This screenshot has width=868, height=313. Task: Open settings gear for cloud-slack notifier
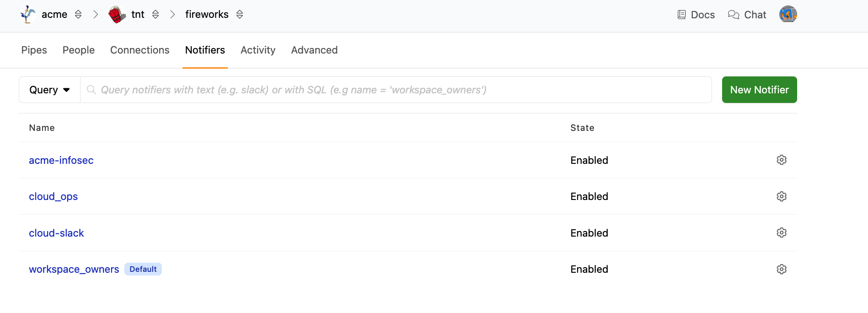pos(782,233)
